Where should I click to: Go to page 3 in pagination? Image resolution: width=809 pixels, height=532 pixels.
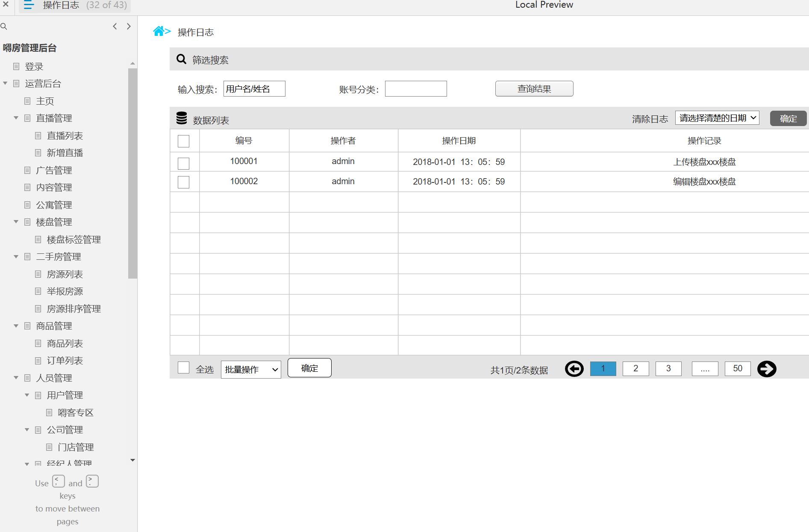668,368
